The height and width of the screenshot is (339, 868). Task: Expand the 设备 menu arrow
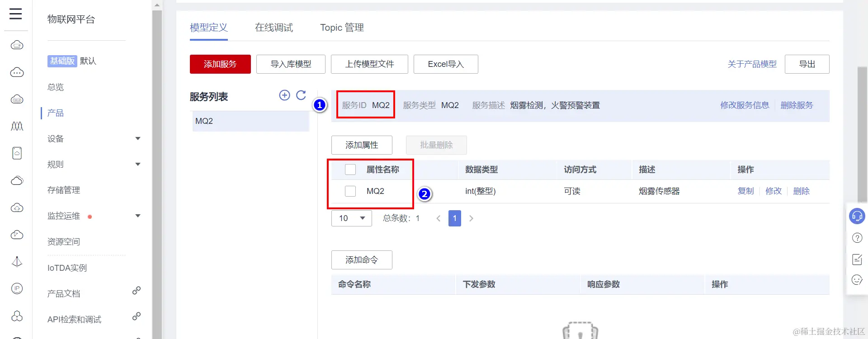click(x=138, y=139)
